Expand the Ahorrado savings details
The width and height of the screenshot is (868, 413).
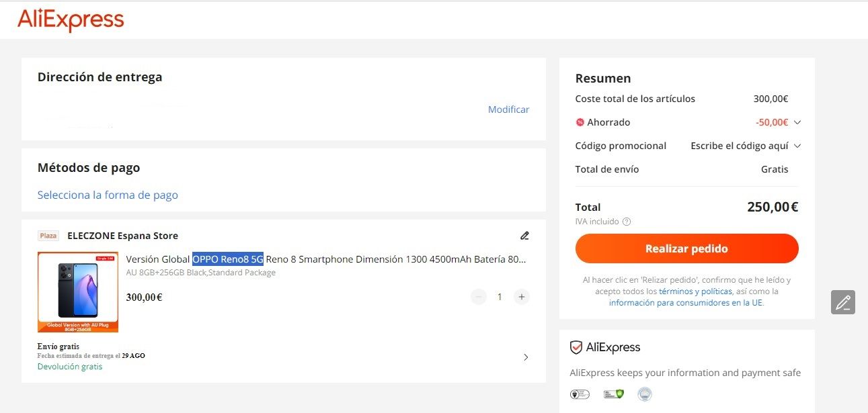tap(797, 122)
